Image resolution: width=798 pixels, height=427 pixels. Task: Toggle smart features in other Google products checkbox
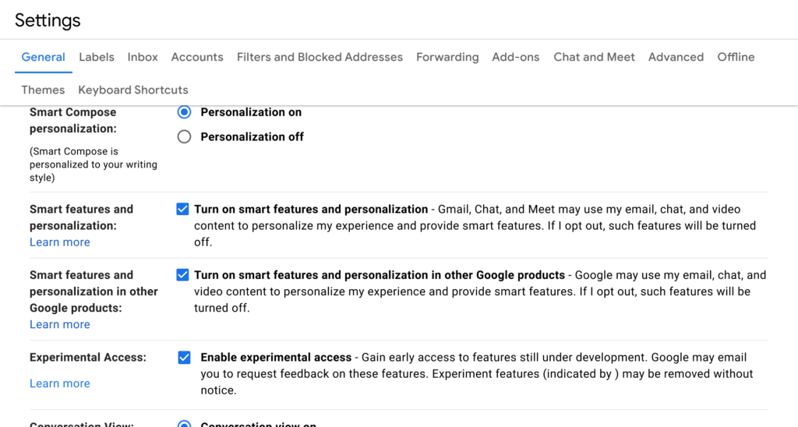pyautogui.click(x=182, y=275)
